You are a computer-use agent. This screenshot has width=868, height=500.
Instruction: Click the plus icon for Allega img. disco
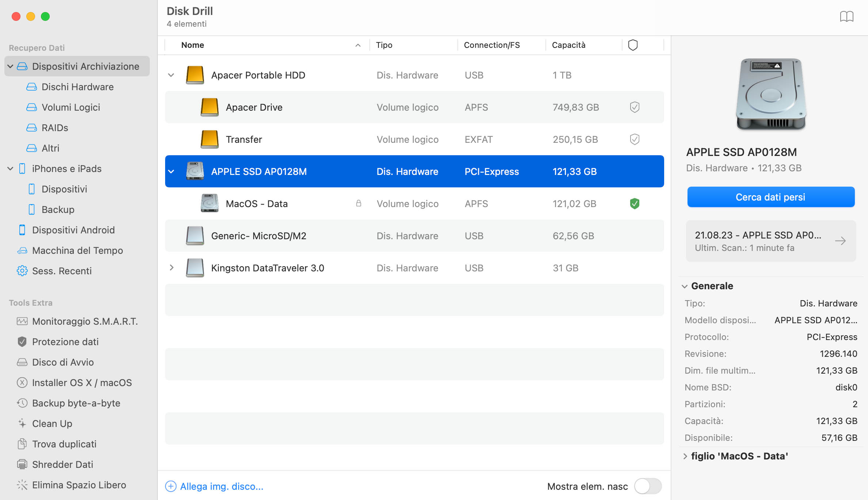coord(171,486)
